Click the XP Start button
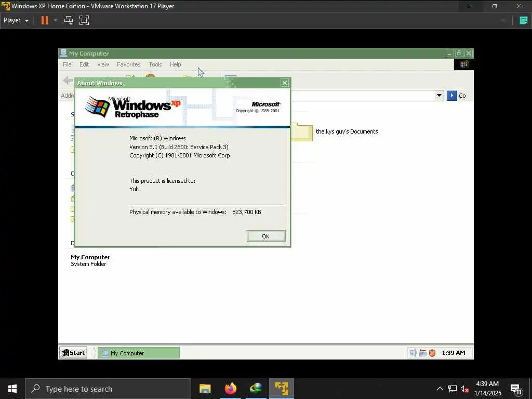532x399 pixels. pyautogui.click(x=73, y=353)
